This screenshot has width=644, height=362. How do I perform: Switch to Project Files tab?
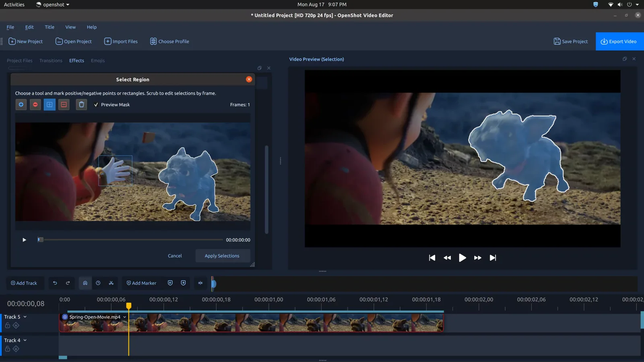[x=20, y=61]
